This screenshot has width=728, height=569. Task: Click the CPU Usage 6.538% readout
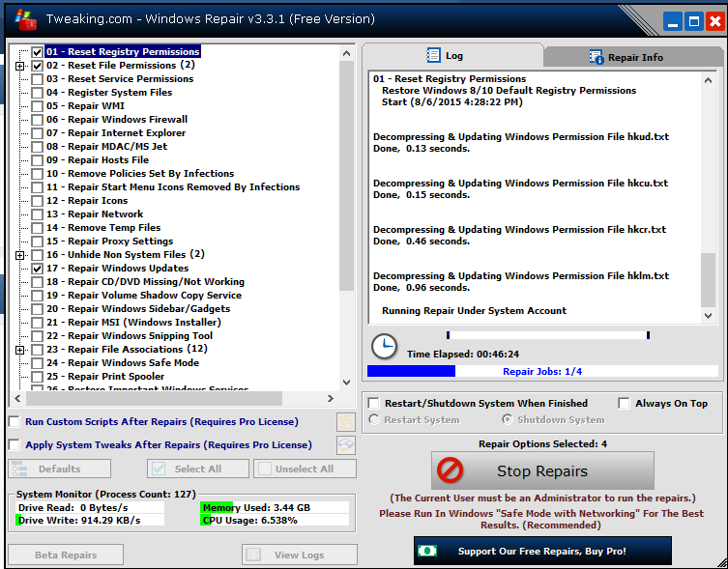pos(275,520)
